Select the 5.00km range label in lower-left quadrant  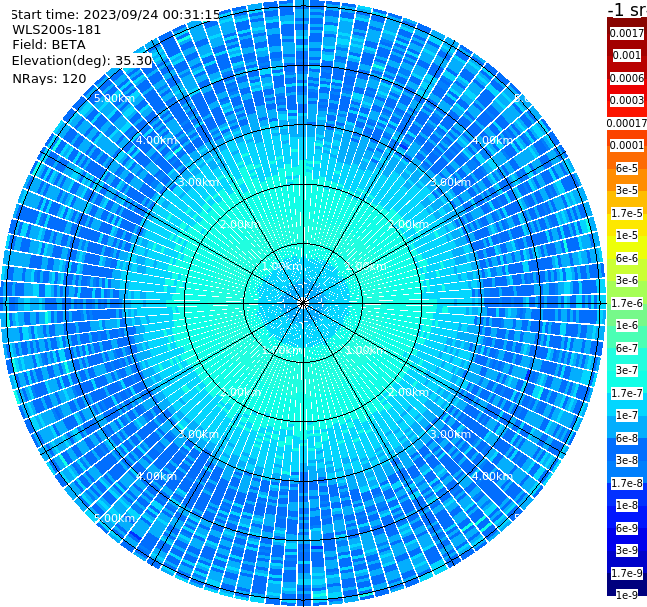pyautogui.click(x=114, y=518)
